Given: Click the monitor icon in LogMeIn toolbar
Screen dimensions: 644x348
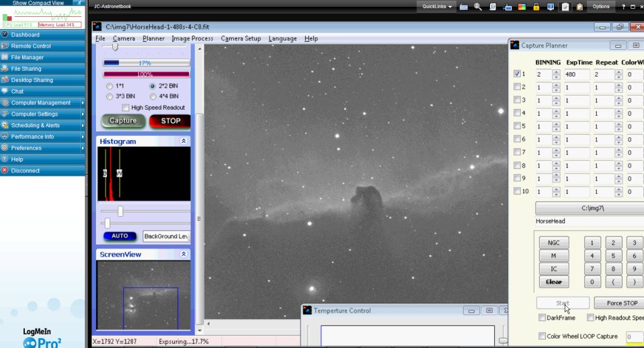Looking at the screenshot, I should [551, 7].
